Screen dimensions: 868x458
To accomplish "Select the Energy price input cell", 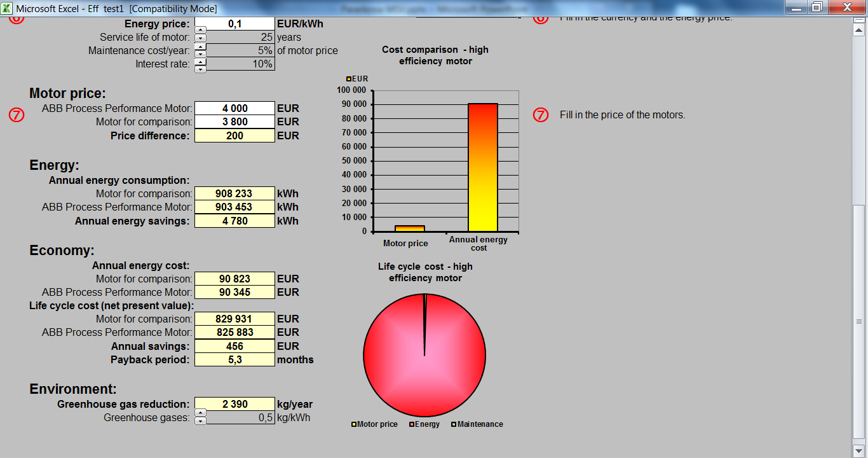I will click(234, 24).
